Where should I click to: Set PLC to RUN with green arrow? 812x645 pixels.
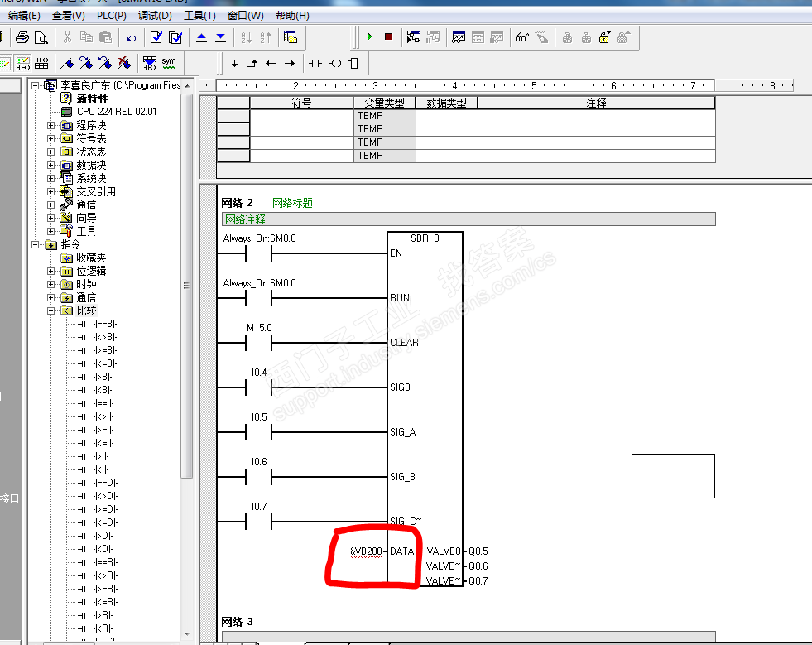[x=370, y=36]
